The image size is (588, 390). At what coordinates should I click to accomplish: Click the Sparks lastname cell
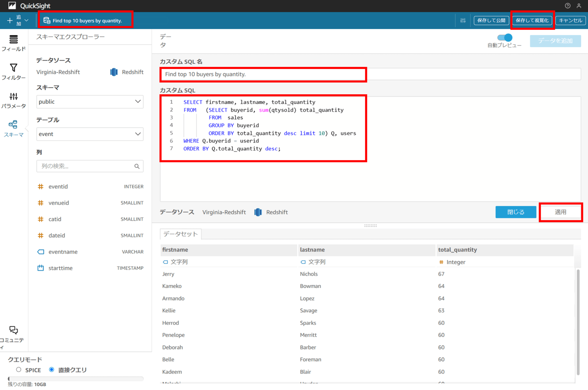308,323
